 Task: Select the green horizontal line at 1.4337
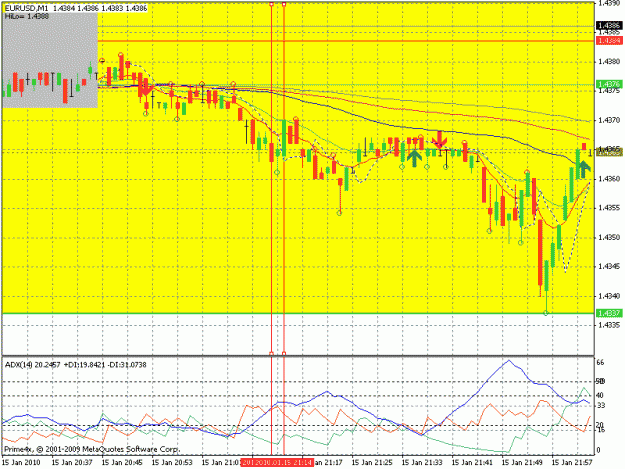point(298,313)
